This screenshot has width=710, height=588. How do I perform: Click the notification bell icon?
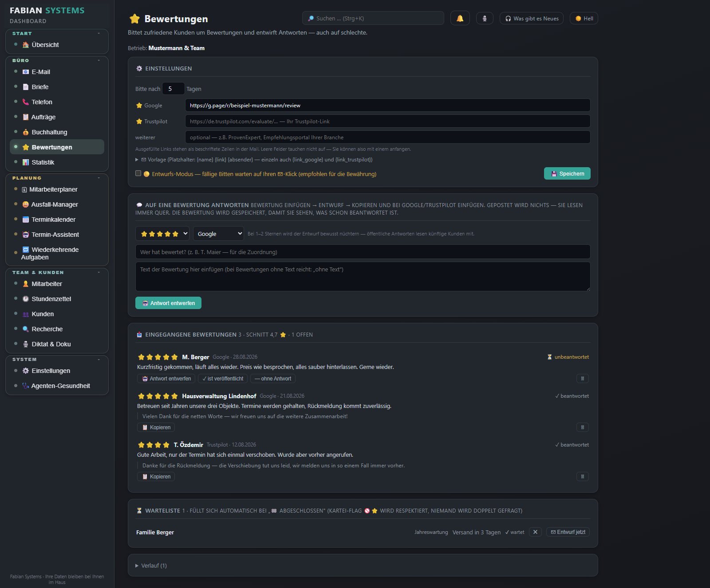[x=460, y=18]
